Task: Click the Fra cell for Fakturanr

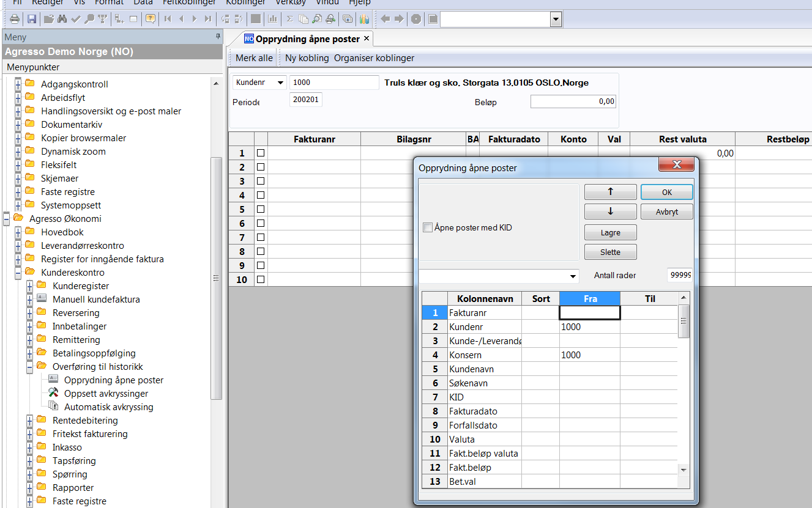Action: 590,312
